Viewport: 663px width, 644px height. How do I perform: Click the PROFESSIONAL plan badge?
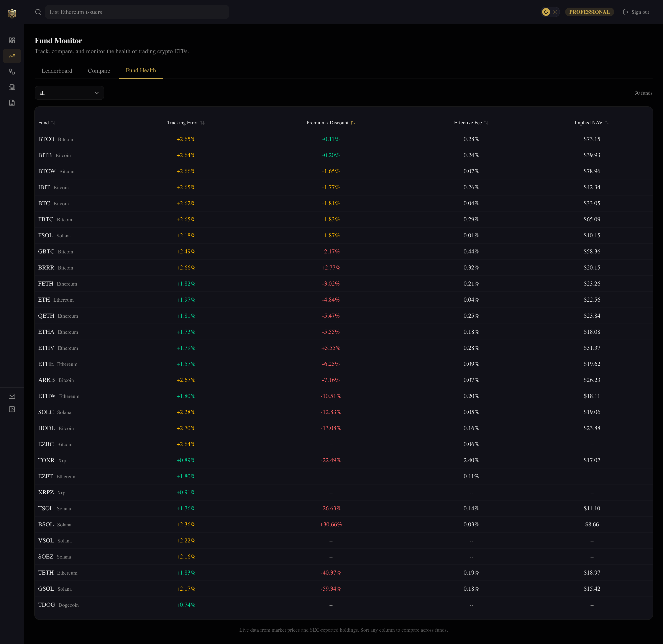tap(589, 12)
